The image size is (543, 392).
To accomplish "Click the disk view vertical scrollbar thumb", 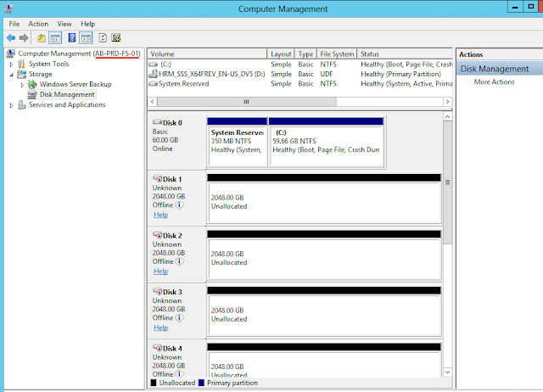I will point(447,182).
